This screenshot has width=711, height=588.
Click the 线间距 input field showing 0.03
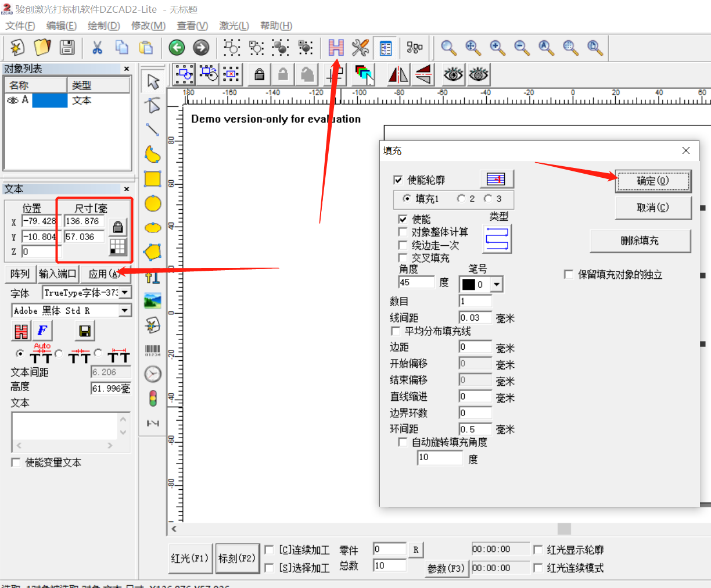pyautogui.click(x=476, y=317)
